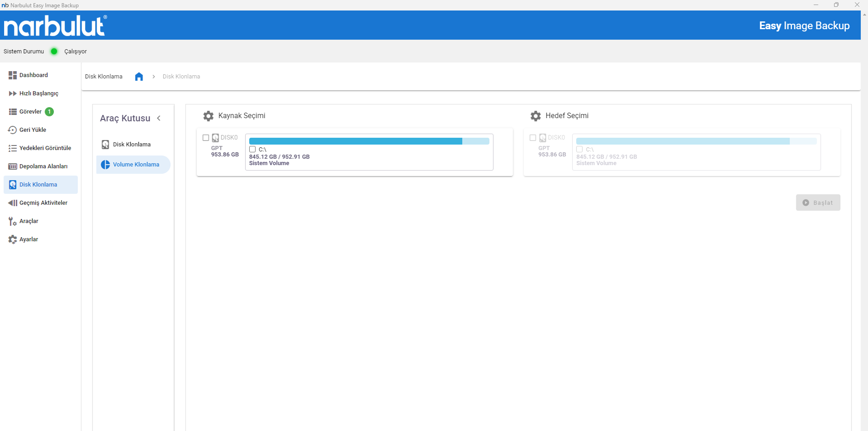Click the Dashboard grid icon in sidebar
Image resolution: width=868 pixels, height=431 pixels.
[x=12, y=75]
